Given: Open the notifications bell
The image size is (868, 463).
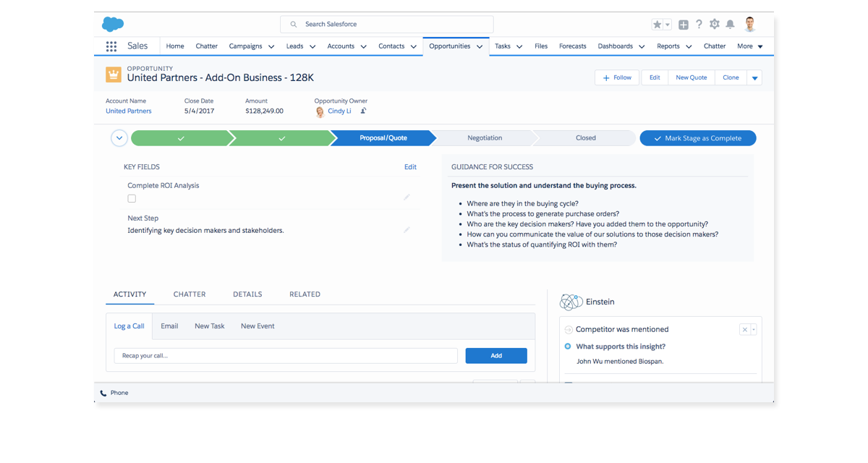Looking at the screenshot, I should [731, 25].
